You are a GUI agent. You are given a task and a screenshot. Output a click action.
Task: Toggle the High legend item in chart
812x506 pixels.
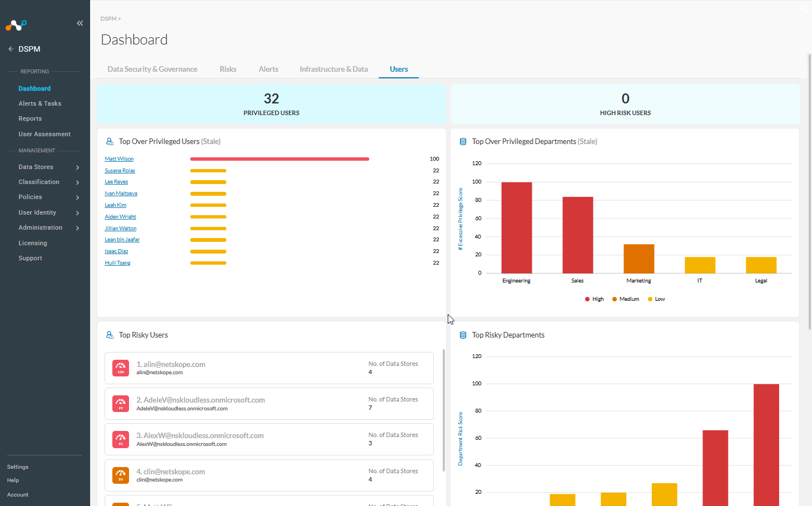coord(594,299)
